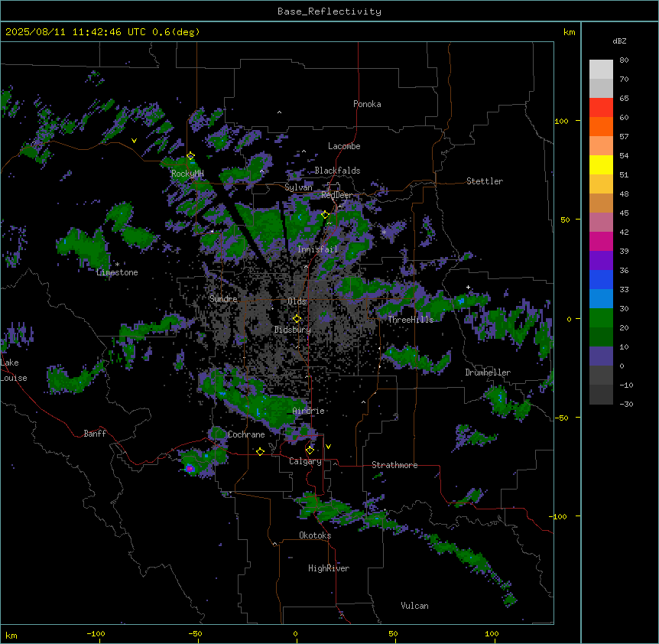The width and height of the screenshot is (659, 644).
Task: Click the yellow diamond marker south of RedDeer
Action: coord(326,215)
